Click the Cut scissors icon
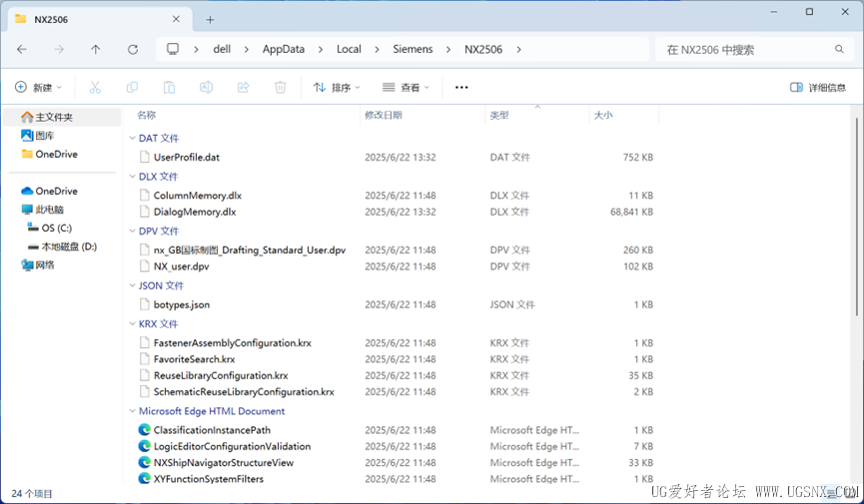This screenshot has height=504, width=864. pos(95,87)
